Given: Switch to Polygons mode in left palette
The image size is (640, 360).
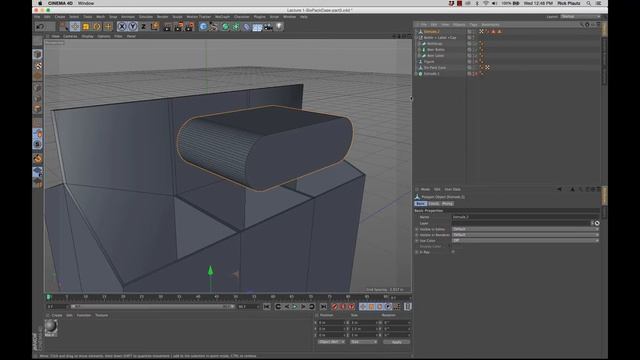Looking at the screenshot, I should pyautogui.click(x=38, y=109).
